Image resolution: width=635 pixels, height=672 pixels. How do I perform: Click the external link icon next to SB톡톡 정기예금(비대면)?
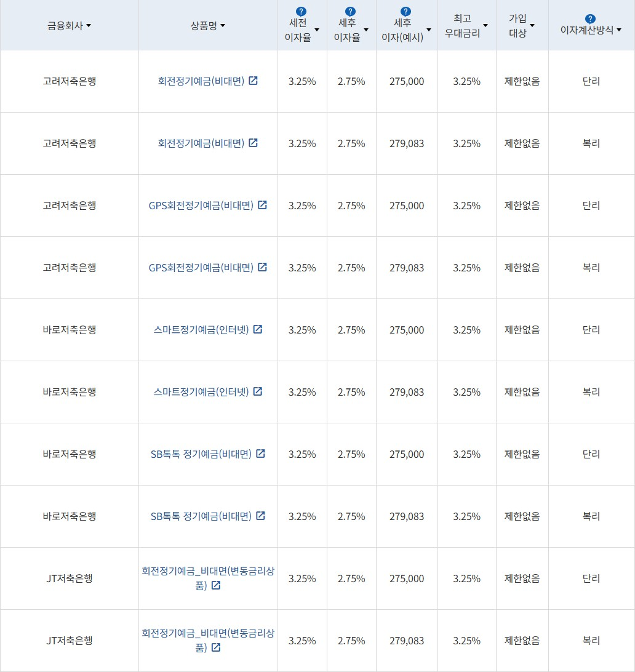click(260, 454)
